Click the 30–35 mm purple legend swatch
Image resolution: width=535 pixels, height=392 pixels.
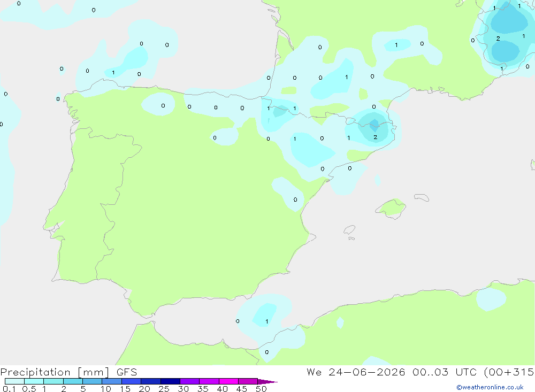(x=189, y=381)
